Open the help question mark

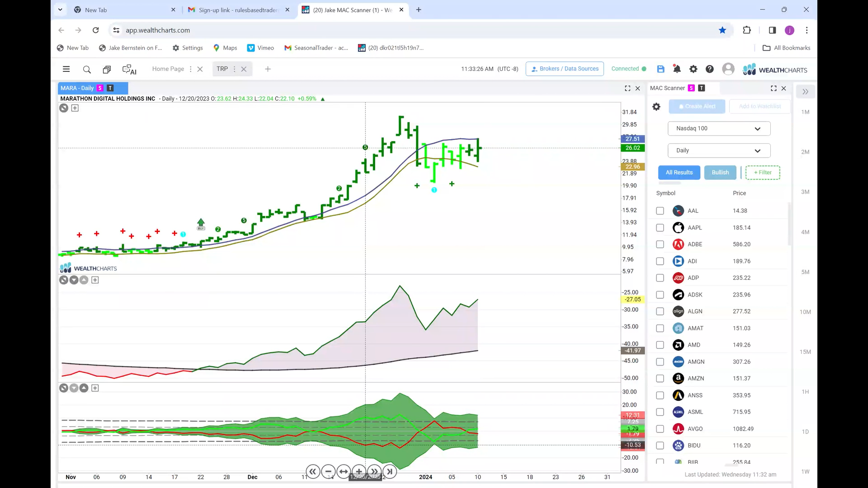tap(710, 69)
